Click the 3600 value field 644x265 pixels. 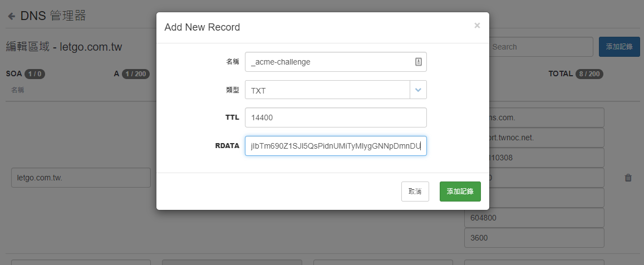[x=534, y=238]
